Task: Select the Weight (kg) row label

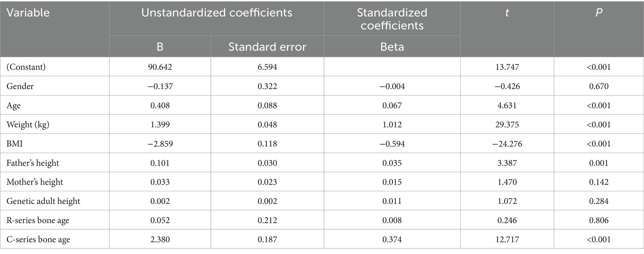Action: 28,125
